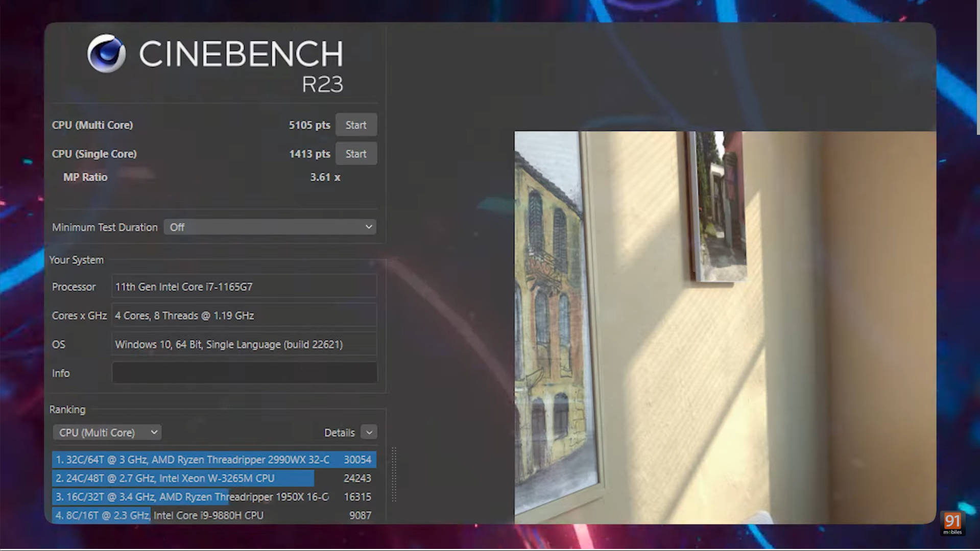Viewport: 980px width, 551px height.
Task: Click the OS field showing Windows 10
Action: point(244,344)
